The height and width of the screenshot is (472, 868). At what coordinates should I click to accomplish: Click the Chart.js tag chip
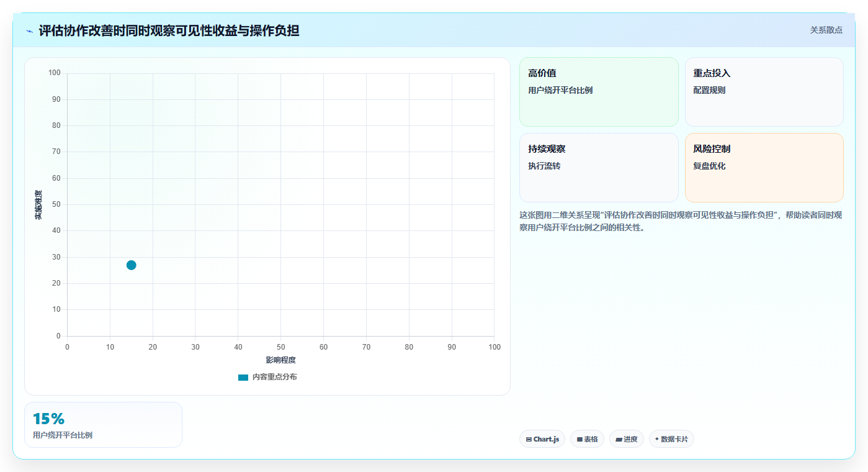(x=542, y=439)
